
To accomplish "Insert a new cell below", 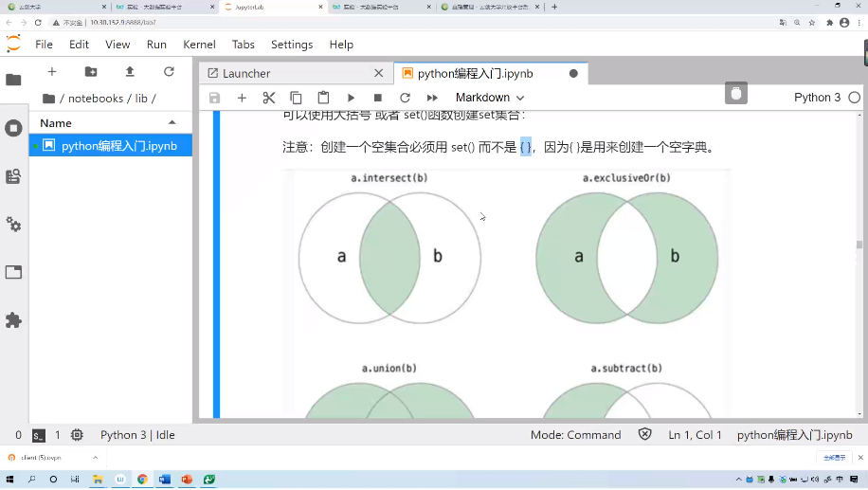I will (242, 98).
